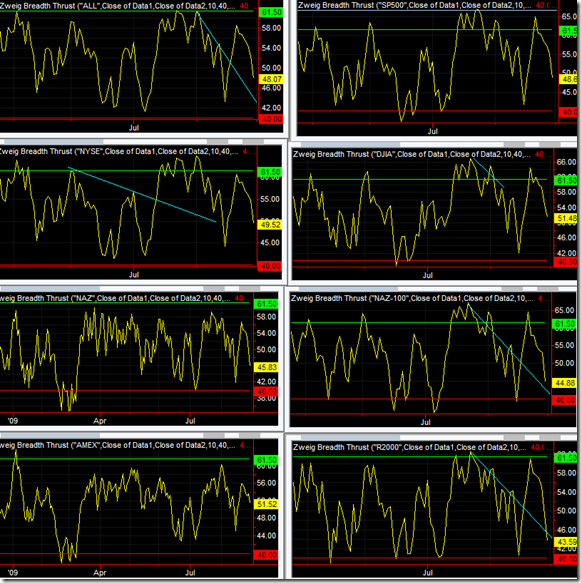Click the Jul date label in the SP500 chart
This screenshot has height=583, width=581.
(x=432, y=131)
